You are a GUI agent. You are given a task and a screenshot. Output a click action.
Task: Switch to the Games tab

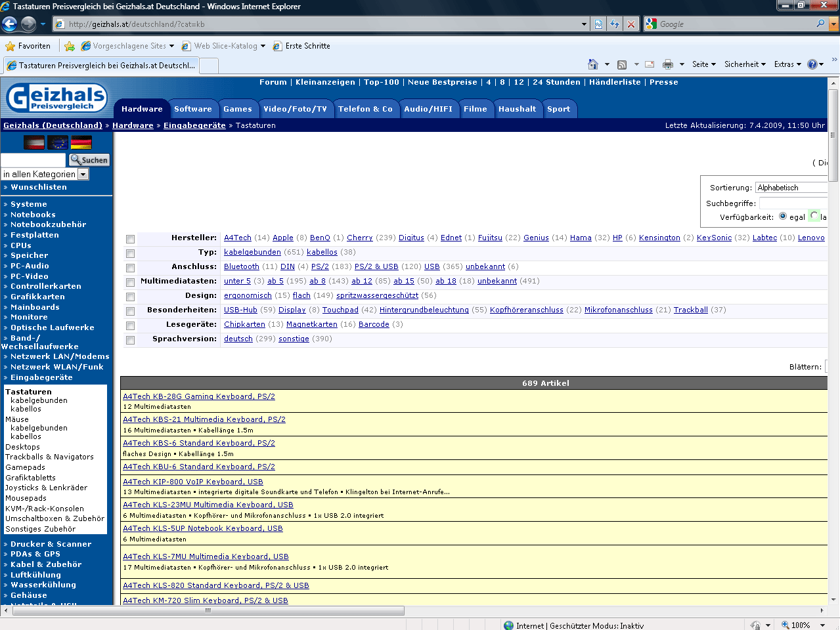[238, 109]
